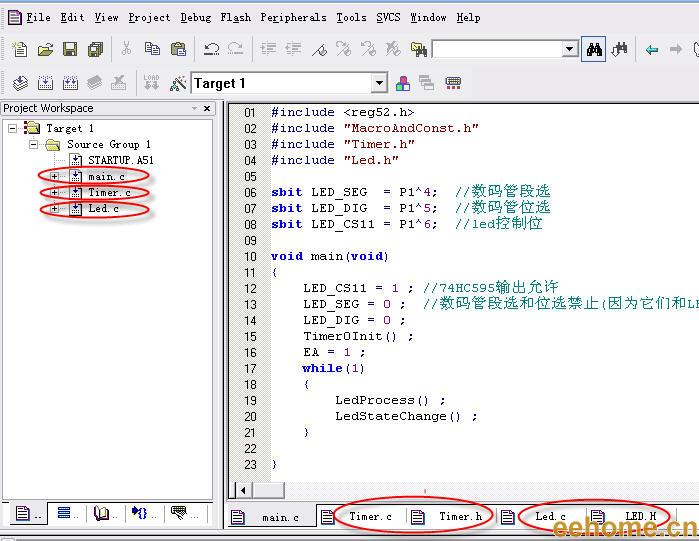699x541 pixels.
Task: Redo the last edit
Action: click(235, 49)
